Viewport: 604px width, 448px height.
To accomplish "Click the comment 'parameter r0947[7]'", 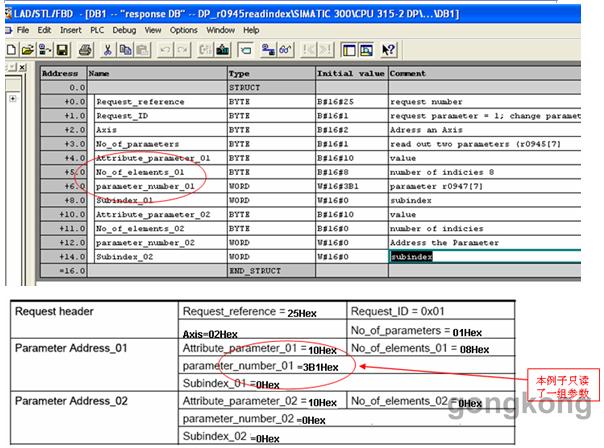I will pos(436,186).
